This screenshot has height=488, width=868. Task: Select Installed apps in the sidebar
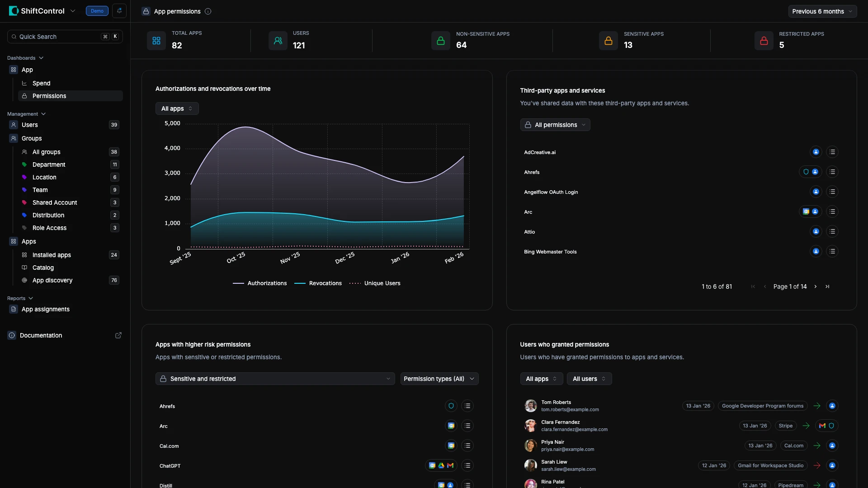[x=52, y=255]
